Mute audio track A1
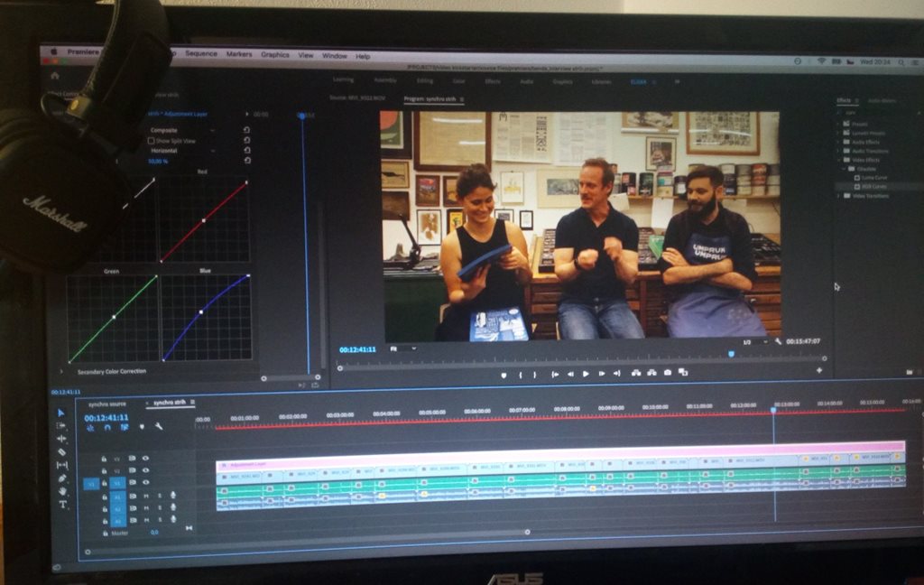Image resolution: width=924 pixels, height=585 pixels. pyautogui.click(x=146, y=497)
